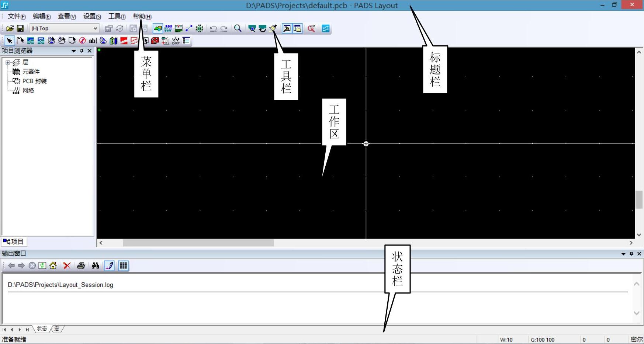Save the design with the floppy disk icon

[x=20, y=28]
